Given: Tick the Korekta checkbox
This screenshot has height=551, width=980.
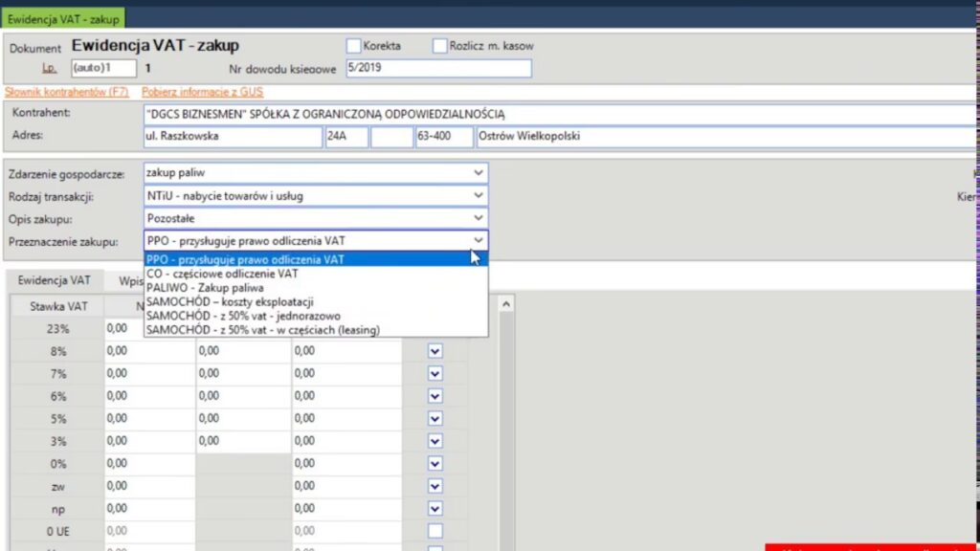Looking at the screenshot, I should [353, 46].
